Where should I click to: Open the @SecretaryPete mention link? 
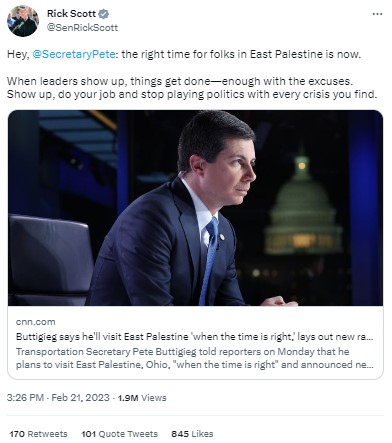(x=74, y=54)
